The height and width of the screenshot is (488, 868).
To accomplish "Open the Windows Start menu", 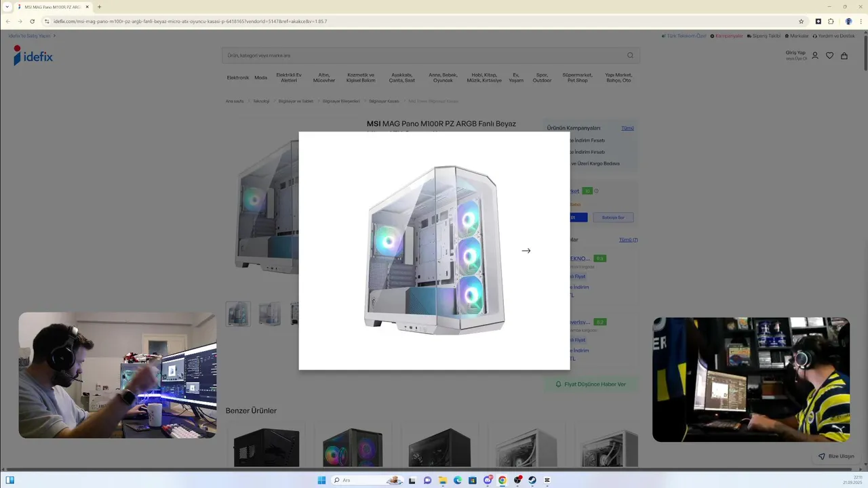I will coord(321,480).
